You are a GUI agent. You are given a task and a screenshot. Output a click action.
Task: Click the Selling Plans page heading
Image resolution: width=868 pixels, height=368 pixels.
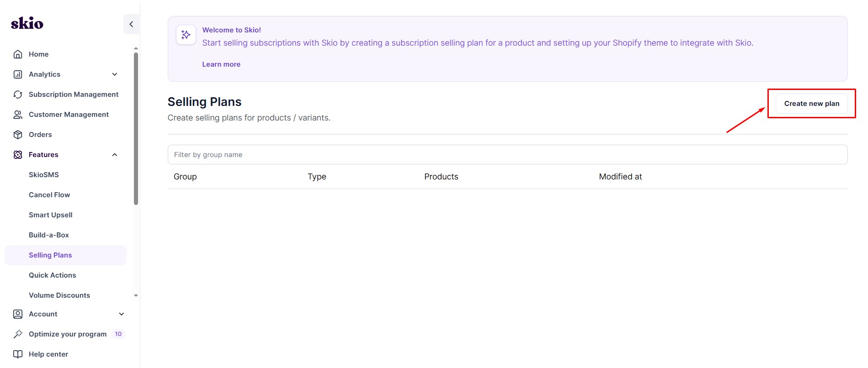[x=204, y=102]
